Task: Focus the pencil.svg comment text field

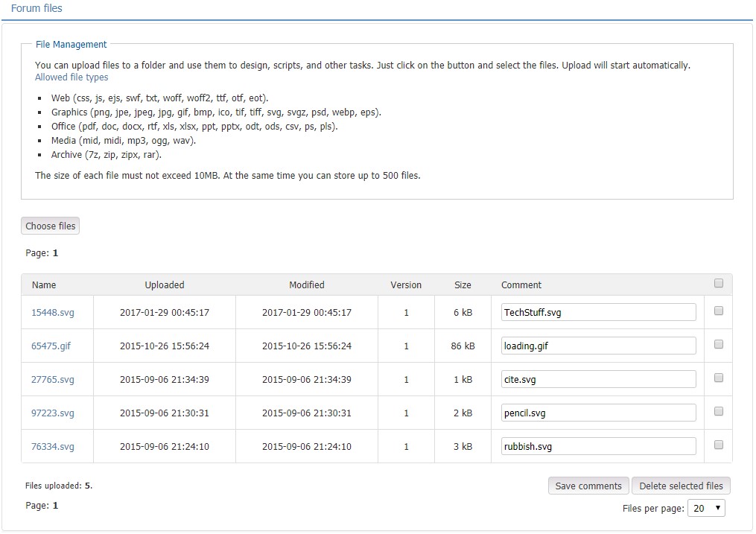Action: 598,413
